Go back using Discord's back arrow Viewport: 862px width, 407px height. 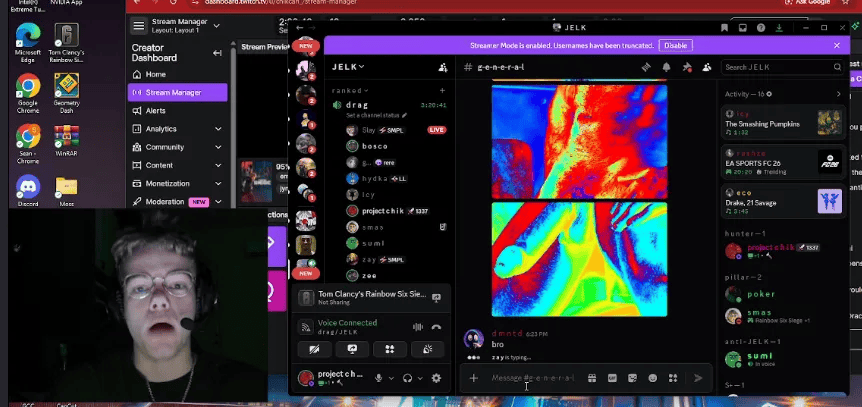(300, 28)
